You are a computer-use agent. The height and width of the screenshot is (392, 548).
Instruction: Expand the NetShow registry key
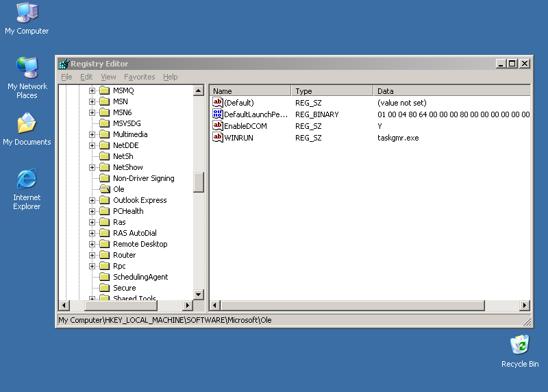(92, 167)
